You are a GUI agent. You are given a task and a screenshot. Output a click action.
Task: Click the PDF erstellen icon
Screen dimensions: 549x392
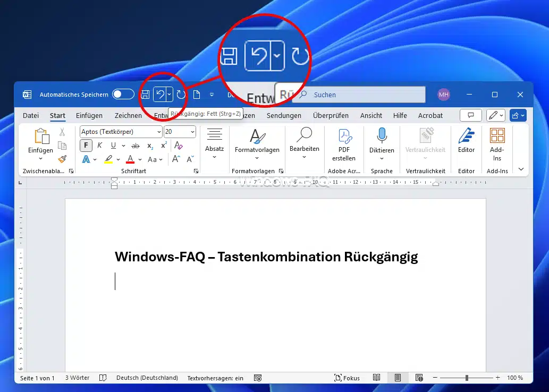pyautogui.click(x=343, y=135)
